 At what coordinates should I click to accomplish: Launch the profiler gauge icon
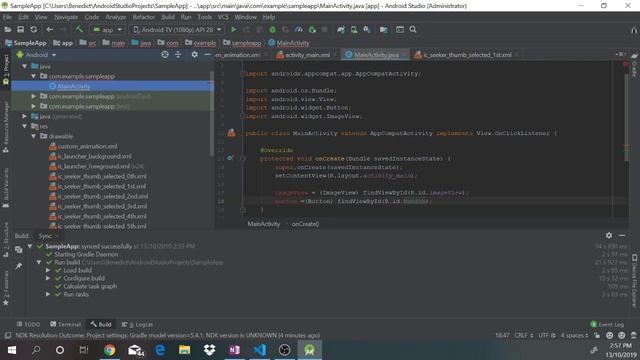coord(299,30)
